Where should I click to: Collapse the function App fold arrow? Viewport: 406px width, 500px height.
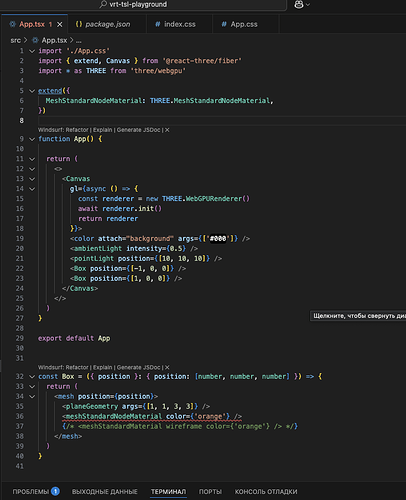tap(32, 139)
